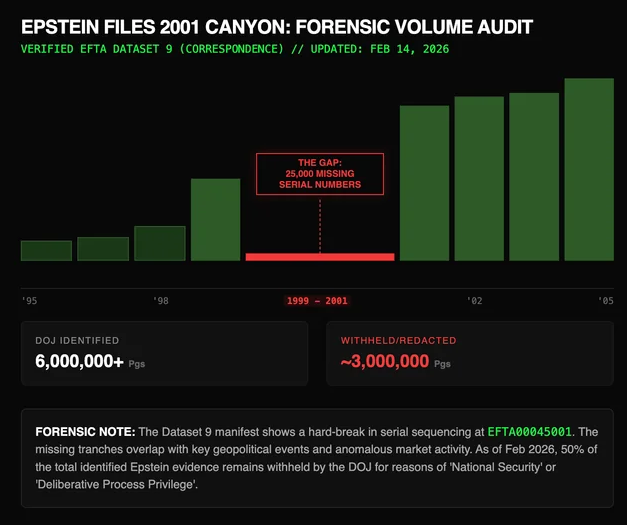
Task: Click the '02 axis label
Action: [475, 301]
